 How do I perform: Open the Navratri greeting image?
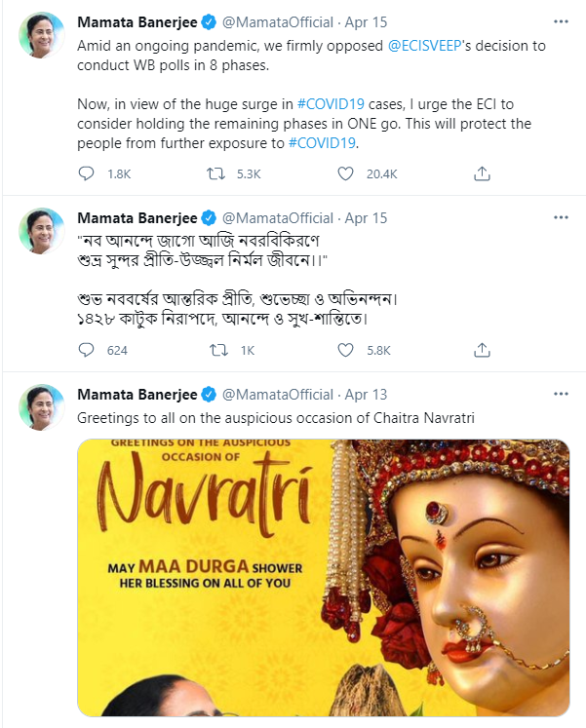pos(322,577)
